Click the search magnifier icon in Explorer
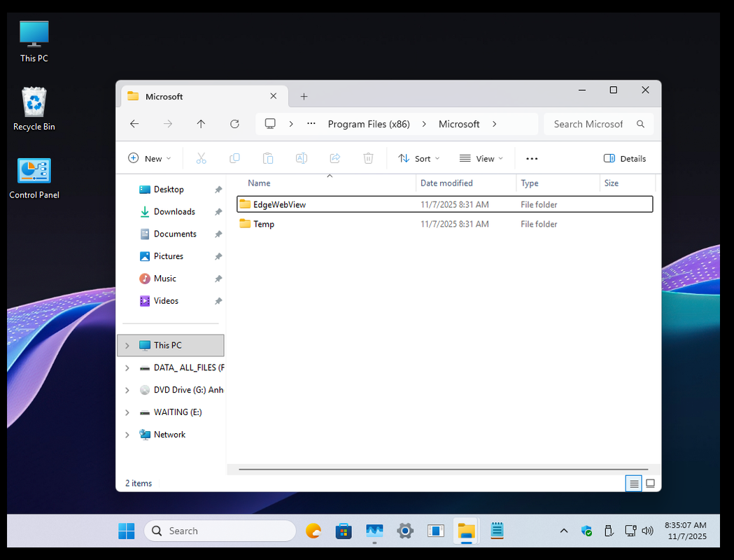Screen dimensions: 734x560 pyautogui.click(x=640, y=124)
